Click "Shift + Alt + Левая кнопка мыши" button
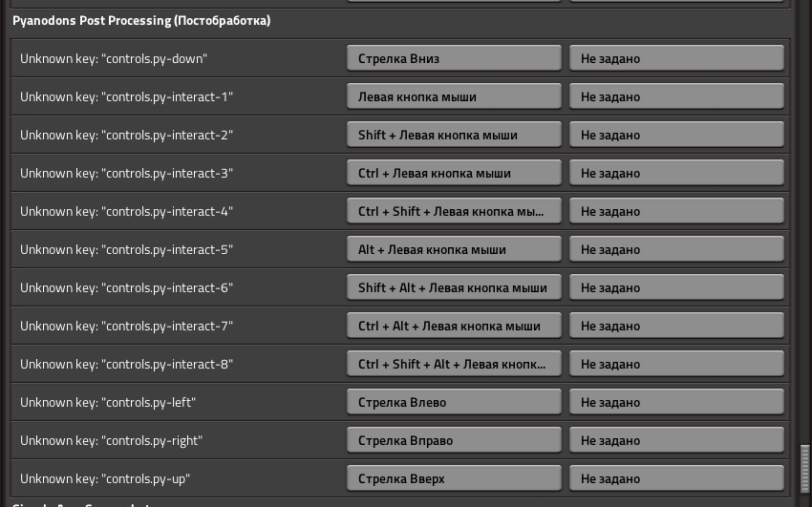This screenshot has height=507, width=812. pyautogui.click(x=454, y=287)
